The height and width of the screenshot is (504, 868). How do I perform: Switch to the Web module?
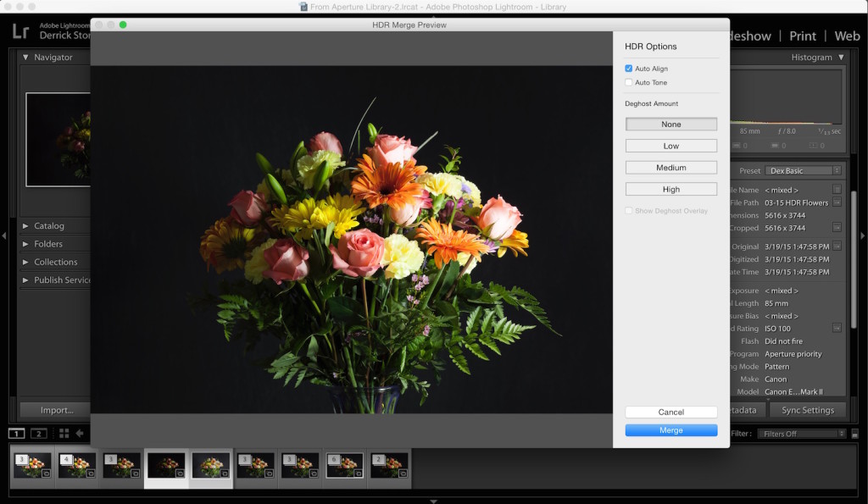point(847,36)
